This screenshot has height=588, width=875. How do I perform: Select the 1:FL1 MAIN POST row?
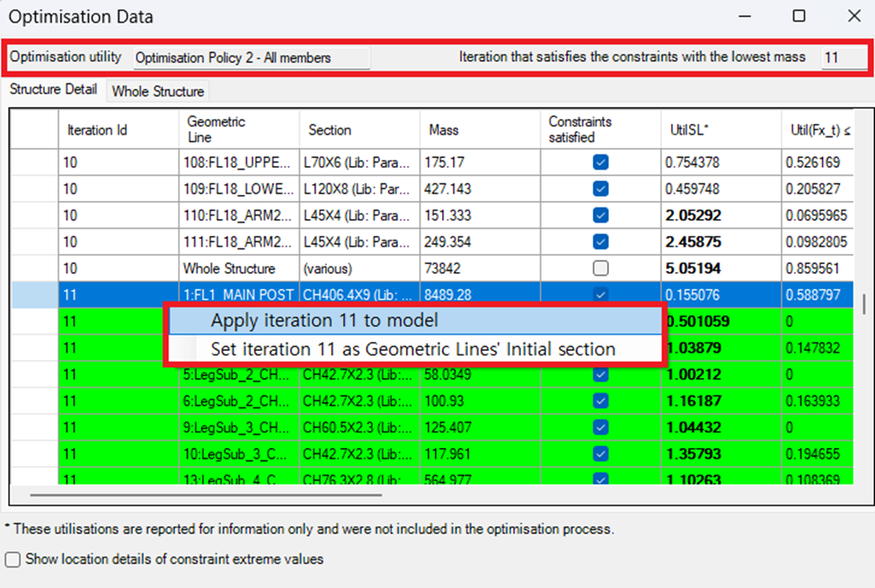[x=237, y=294]
